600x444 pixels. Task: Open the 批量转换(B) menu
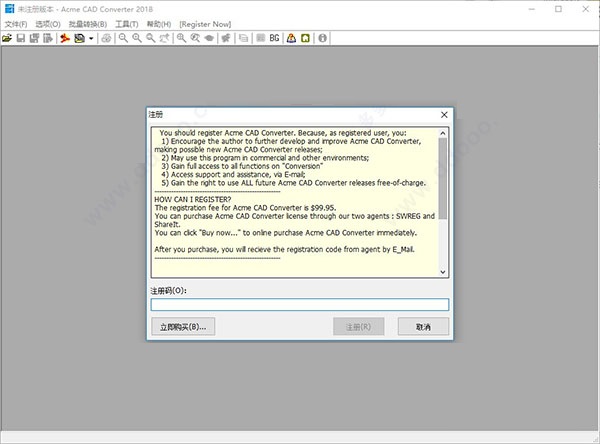tap(88, 24)
